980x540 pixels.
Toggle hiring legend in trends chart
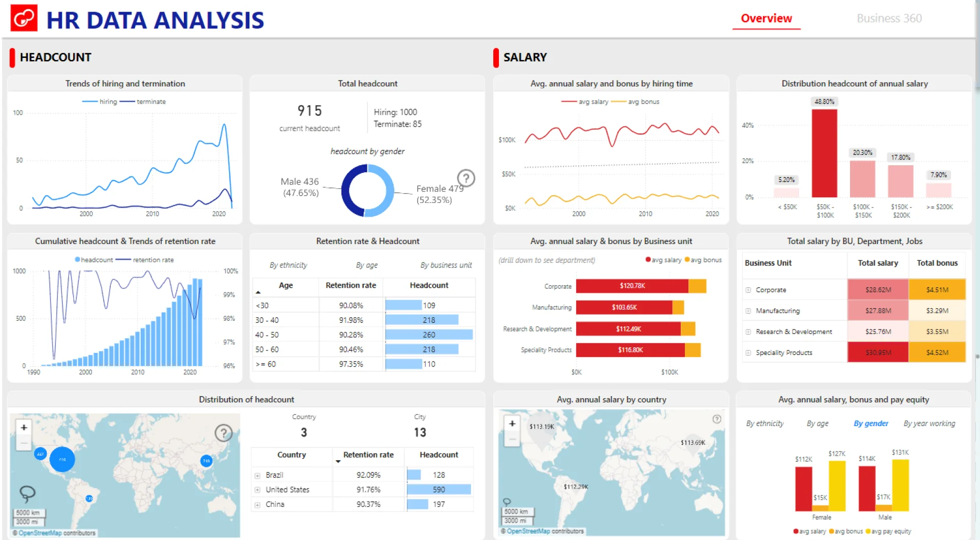tap(100, 102)
